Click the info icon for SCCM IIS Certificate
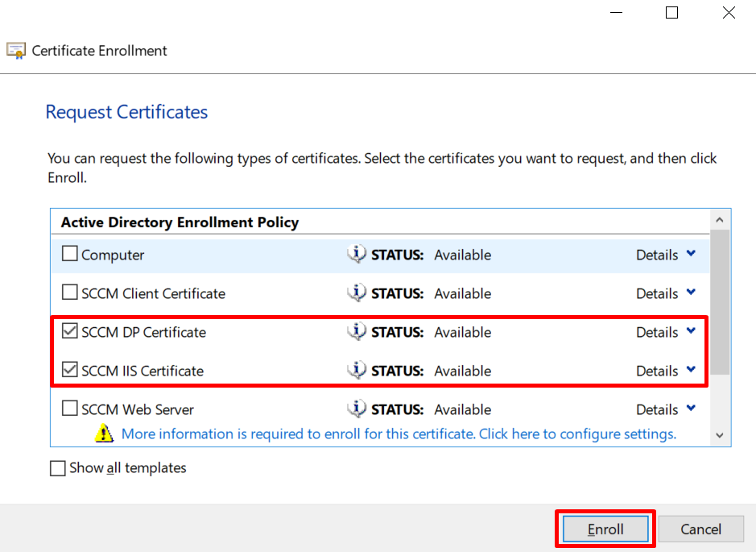Image resolution: width=756 pixels, height=552 pixels. point(357,370)
